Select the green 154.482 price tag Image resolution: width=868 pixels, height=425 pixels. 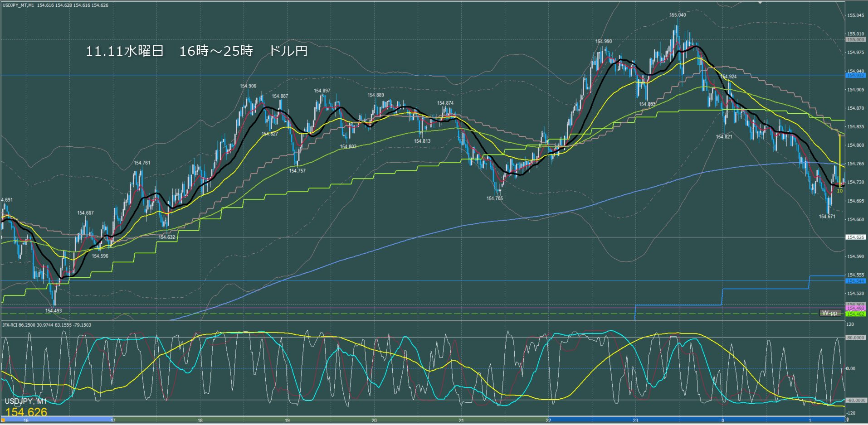(x=855, y=314)
